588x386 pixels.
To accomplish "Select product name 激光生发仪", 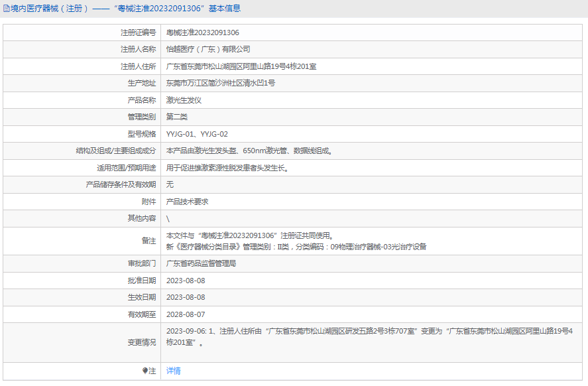I will (184, 100).
